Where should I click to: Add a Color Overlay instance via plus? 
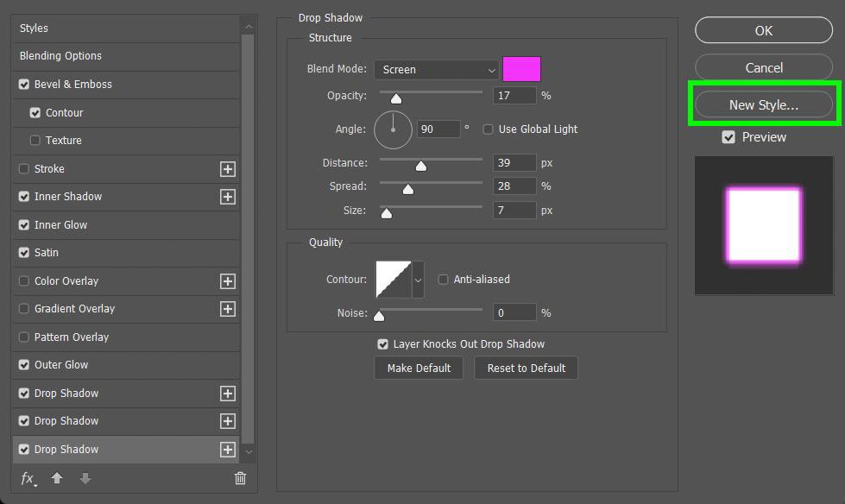pyautogui.click(x=227, y=281)
